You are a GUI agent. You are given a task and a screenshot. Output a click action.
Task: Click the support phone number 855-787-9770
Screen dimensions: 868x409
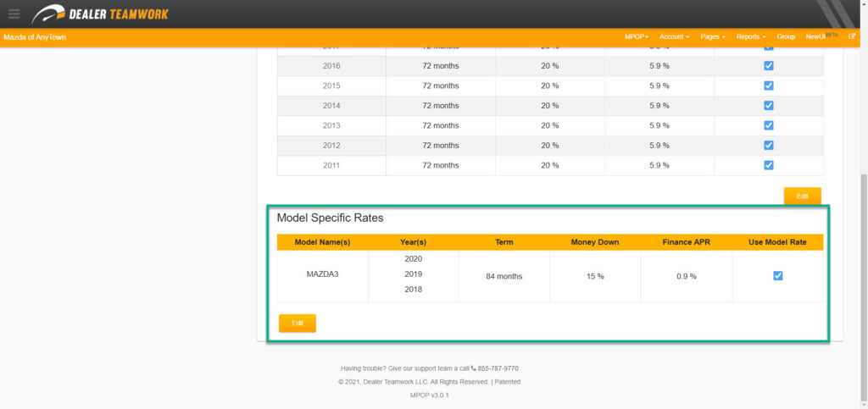coord(498,368)
